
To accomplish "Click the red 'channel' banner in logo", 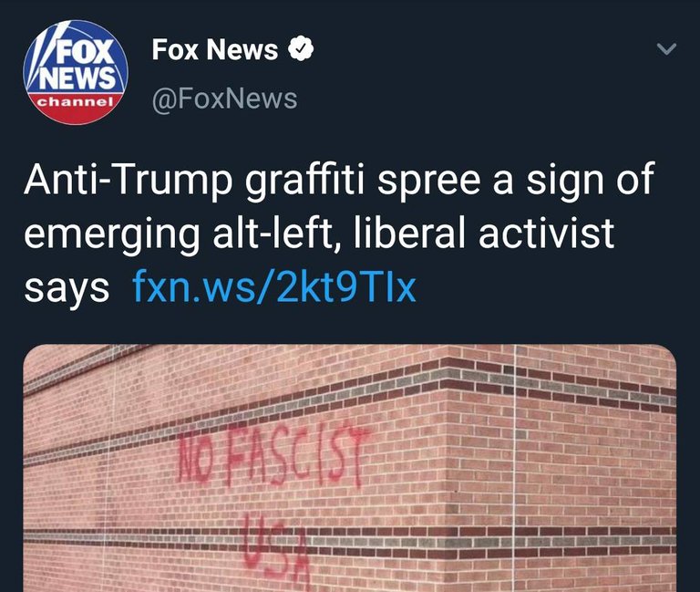I will 75,101.
